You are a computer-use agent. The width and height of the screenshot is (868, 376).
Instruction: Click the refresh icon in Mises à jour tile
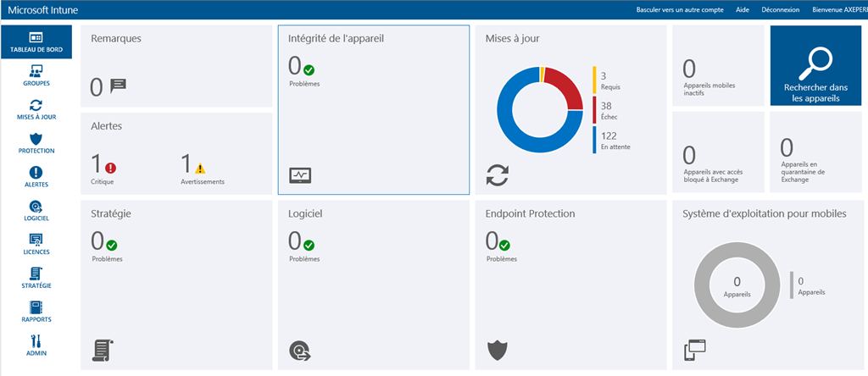[x=497, y=175]
